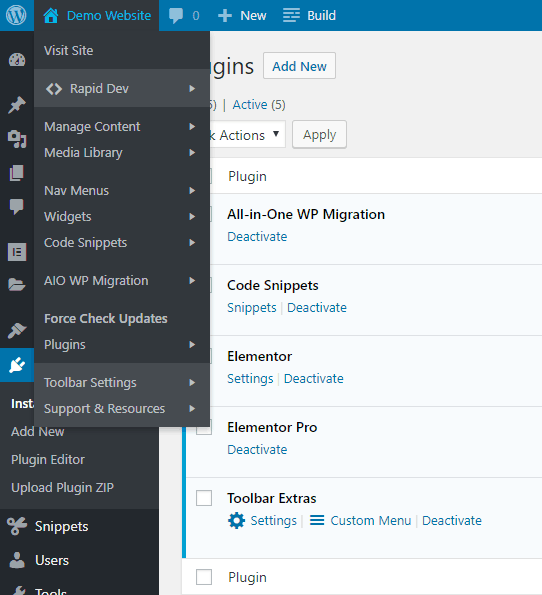Click the Build lines icon in toolbar

tap(291, 16)
